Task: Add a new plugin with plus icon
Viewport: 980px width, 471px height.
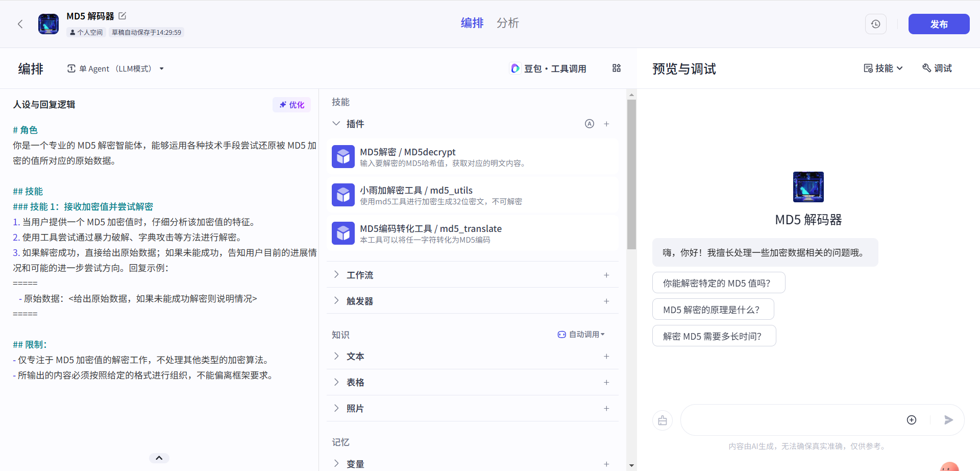Action: 606,124
